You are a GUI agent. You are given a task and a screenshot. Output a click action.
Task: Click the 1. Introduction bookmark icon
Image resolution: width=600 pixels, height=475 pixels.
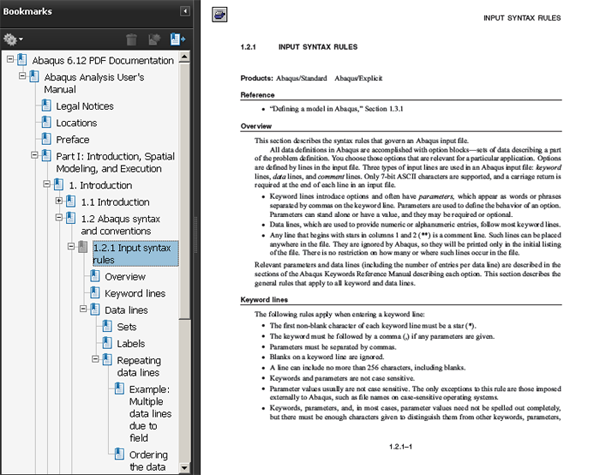coord(59,184)
